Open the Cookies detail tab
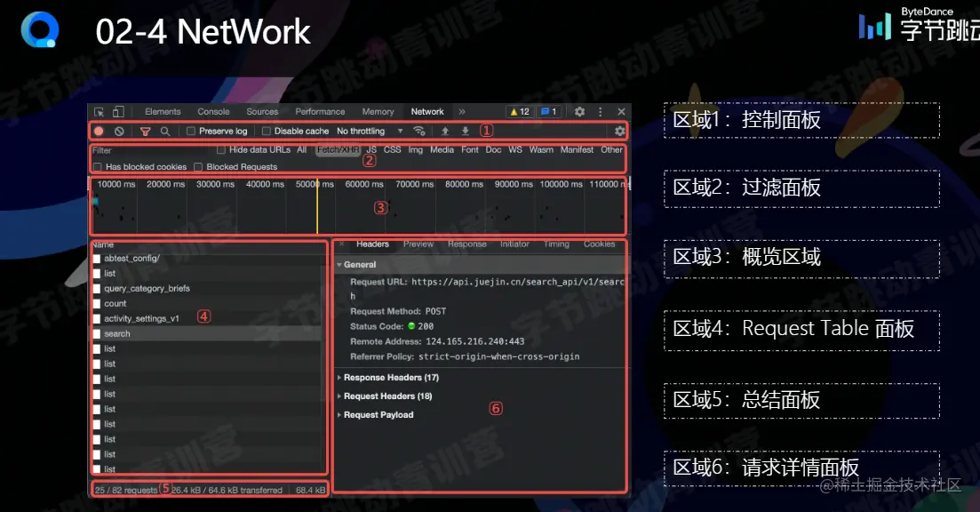 [600, 244]
